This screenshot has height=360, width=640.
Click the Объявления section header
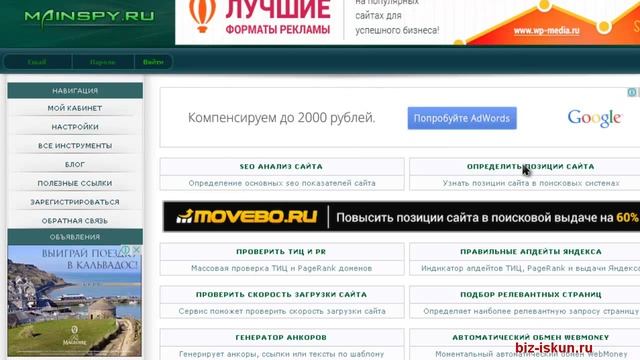pyautogui.click(x=75, y=237)
